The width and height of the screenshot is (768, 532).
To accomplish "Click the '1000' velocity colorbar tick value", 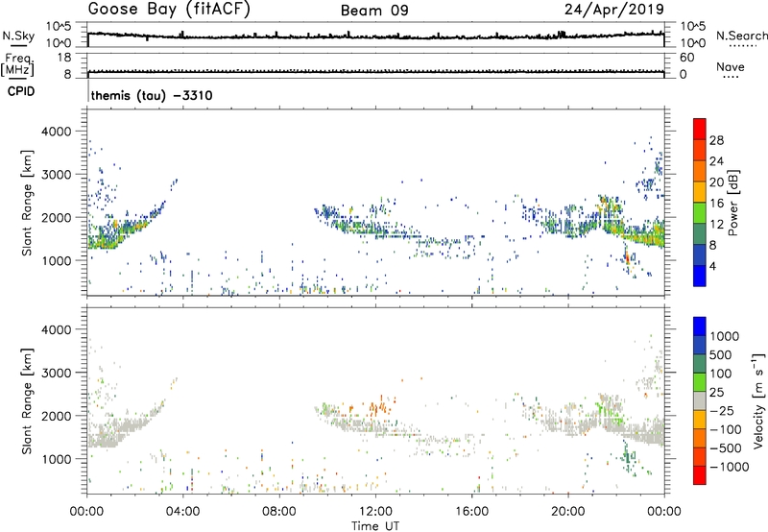I will pos(725,336).
